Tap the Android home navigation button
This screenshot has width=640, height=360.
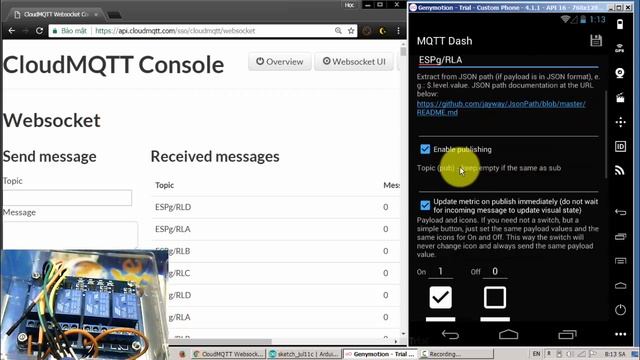508,335
